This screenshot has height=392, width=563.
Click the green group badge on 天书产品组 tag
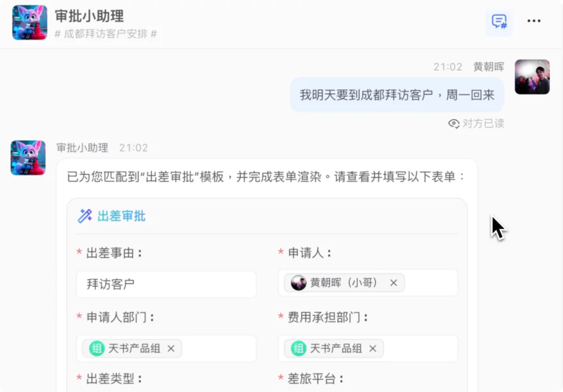click(96, 348)
